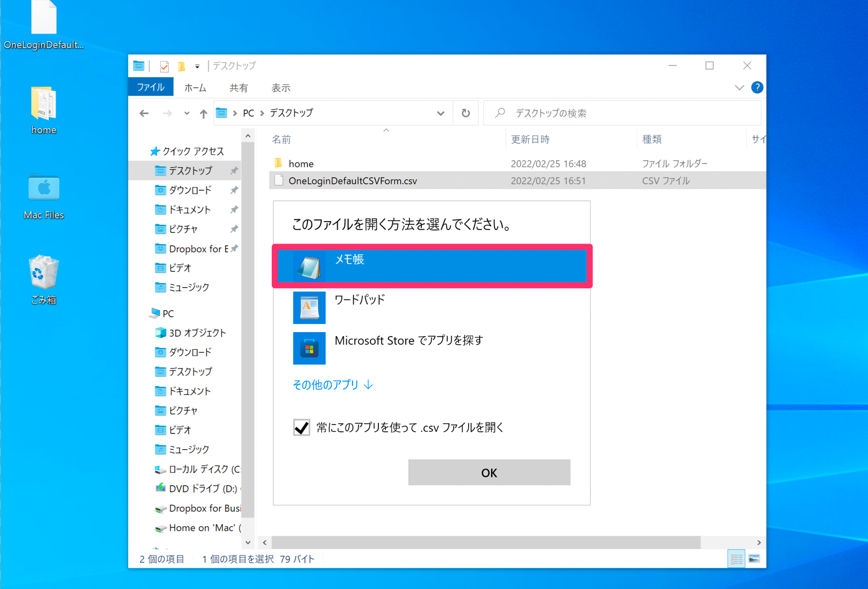Image resolution: width=868 pixels, height=589 pixels.
Task: Click the Microsoft Store app icon
Action: (309, 348)
